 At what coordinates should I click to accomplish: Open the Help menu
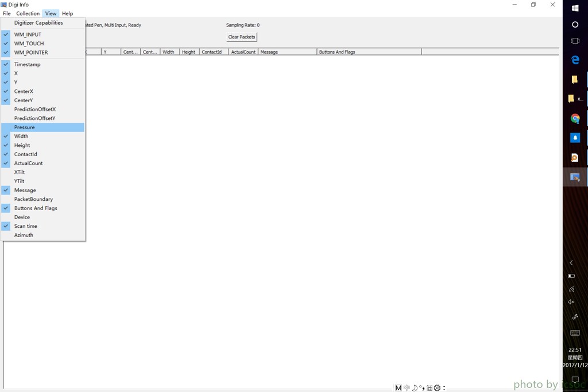click(x=68, y=14)
